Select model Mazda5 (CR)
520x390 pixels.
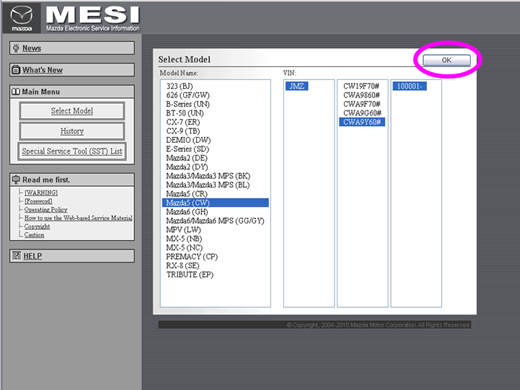187,194
